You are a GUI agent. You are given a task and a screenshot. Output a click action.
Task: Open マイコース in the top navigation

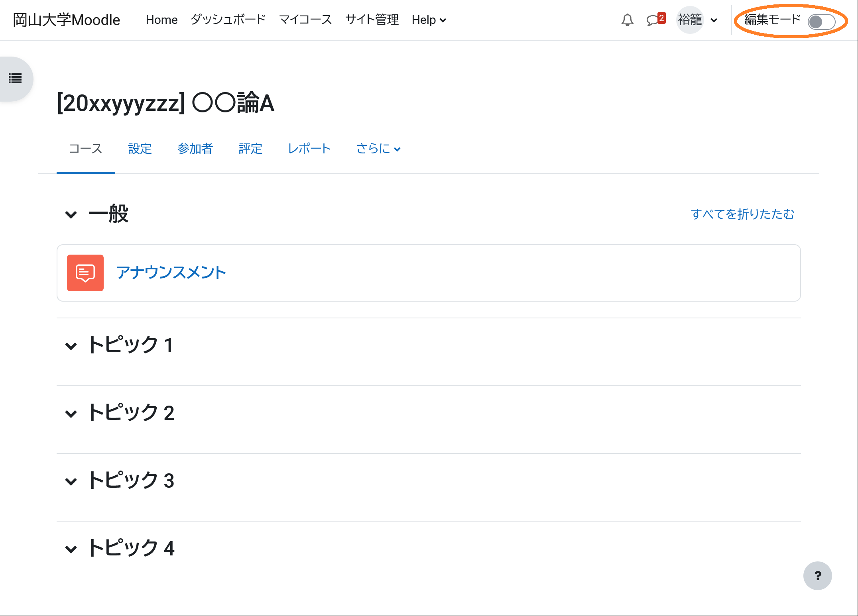coord(305,20)
